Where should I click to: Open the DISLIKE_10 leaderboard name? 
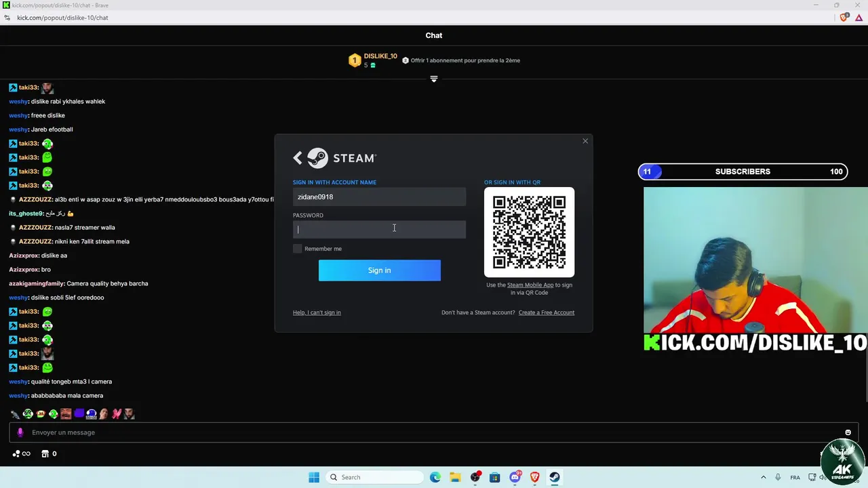click(380, 56)
